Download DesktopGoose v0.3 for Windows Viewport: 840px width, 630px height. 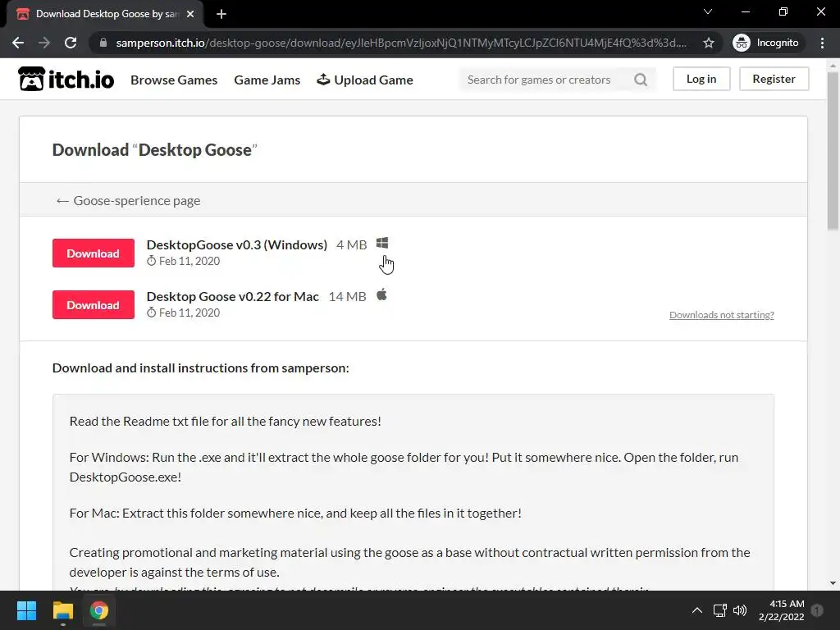tap(94, 253)
